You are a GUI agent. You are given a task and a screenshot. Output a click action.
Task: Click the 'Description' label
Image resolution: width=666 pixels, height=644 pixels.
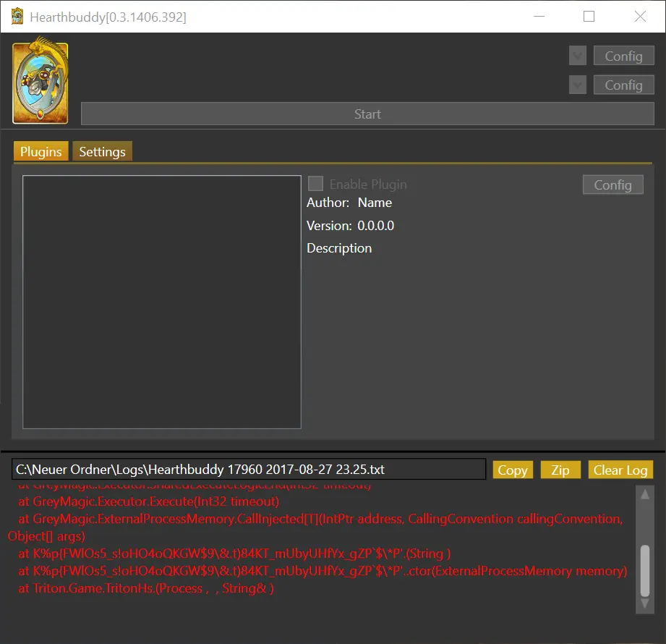click(339, 248)
